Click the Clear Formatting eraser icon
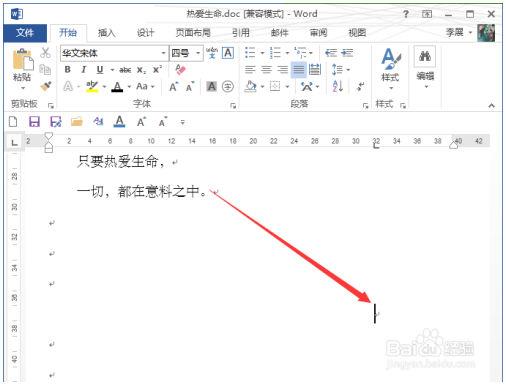The height and width of the screenshot is (385, 506). pyautogui.click(x=180, y=70)
